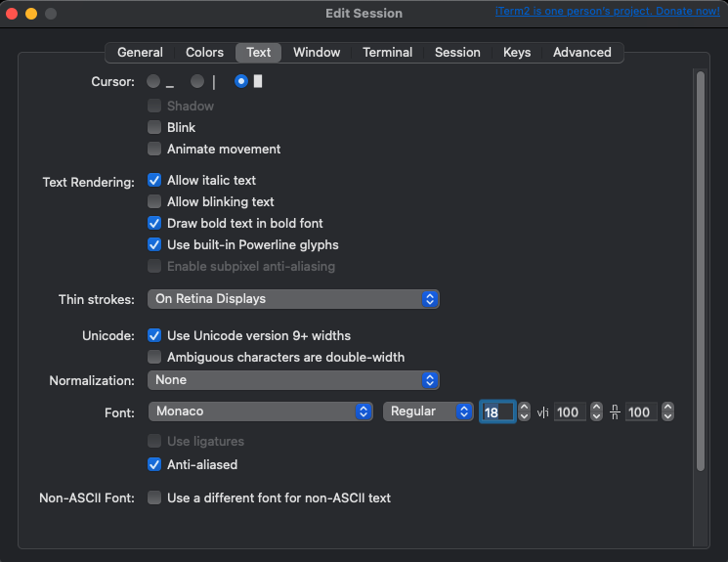
Task: Click the horizontal spacing stepper
Action: click(594, 411)
